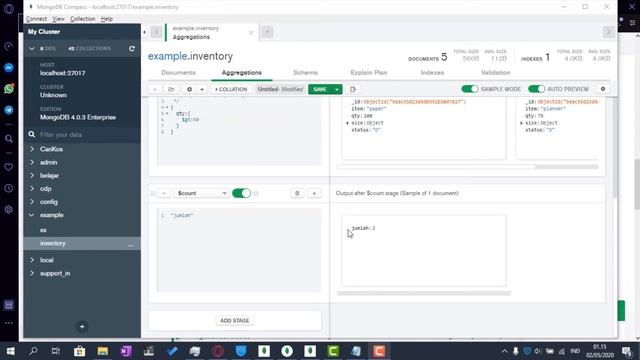Open inventory collection options ellipsis

tap(131, 244)
